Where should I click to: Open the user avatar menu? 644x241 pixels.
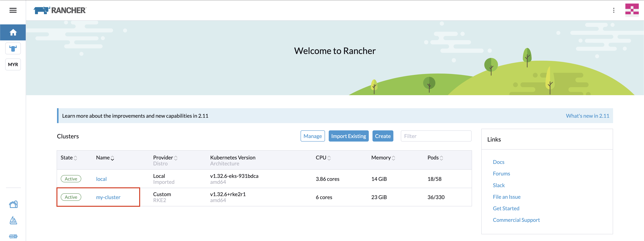coord(632,10)
